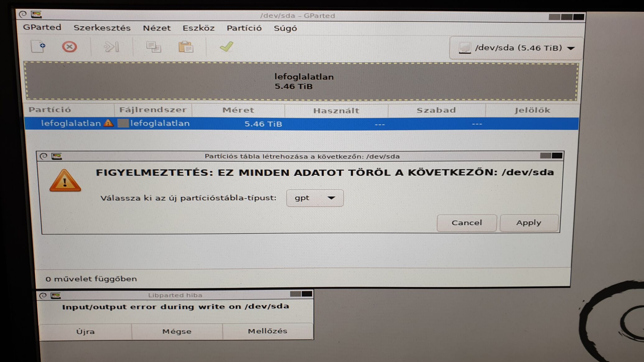Click the Használt column header
This screenshot has height=362, width=644.
[336, 111]
